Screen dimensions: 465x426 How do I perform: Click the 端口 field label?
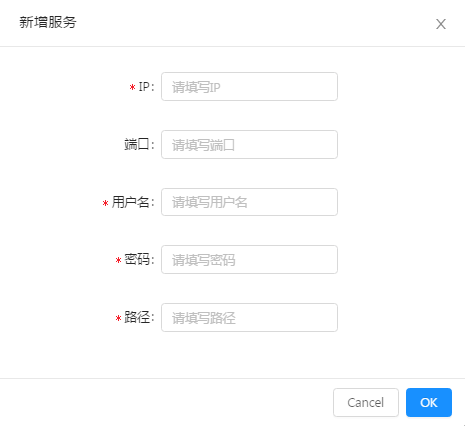pos(139,145)
